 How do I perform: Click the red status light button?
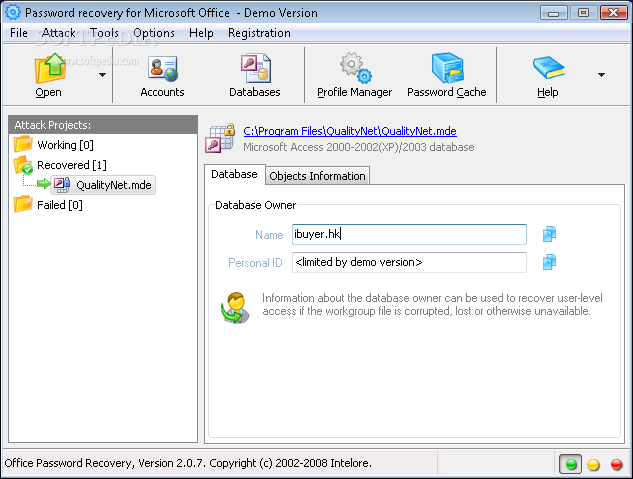616,465
